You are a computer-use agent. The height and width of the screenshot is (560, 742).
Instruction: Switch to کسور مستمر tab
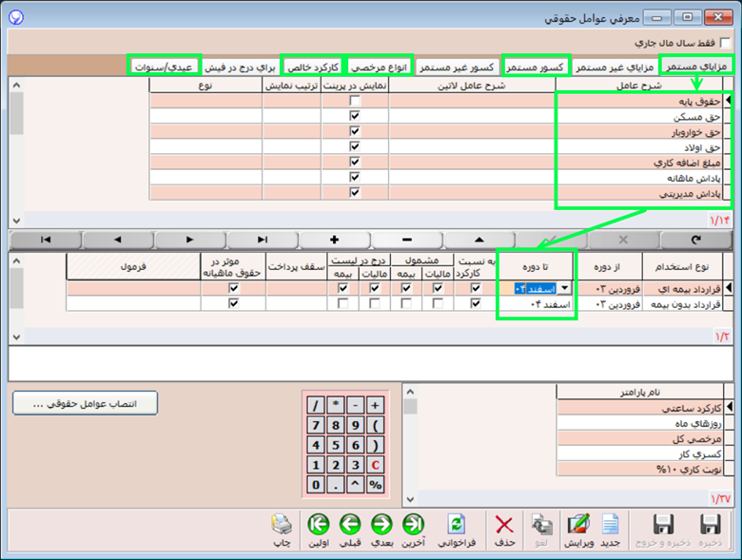534,68
